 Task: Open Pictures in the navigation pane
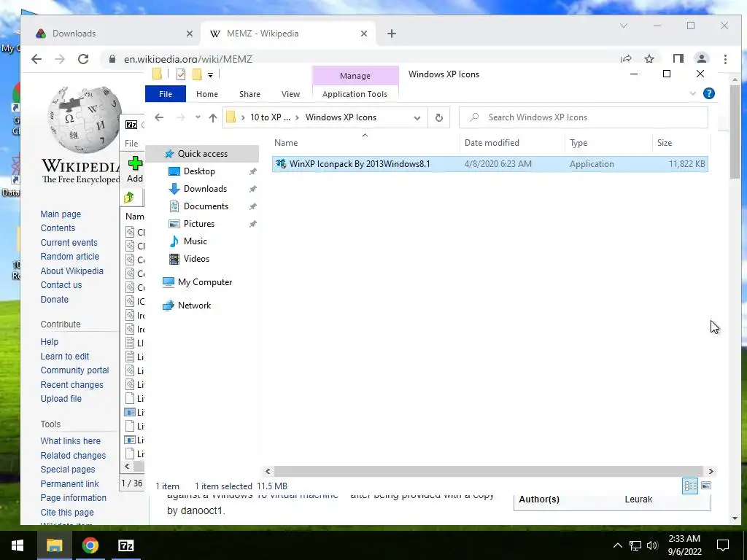pyautogui.click(x=198, y=224)
